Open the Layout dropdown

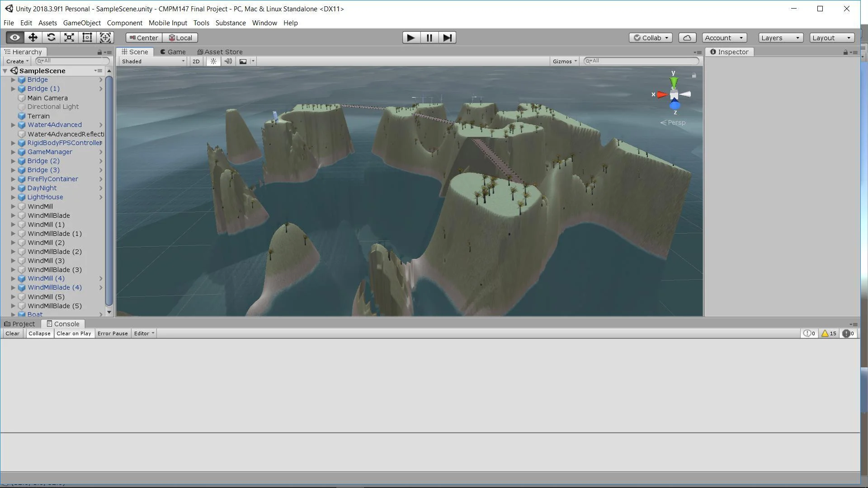[831, 38]
